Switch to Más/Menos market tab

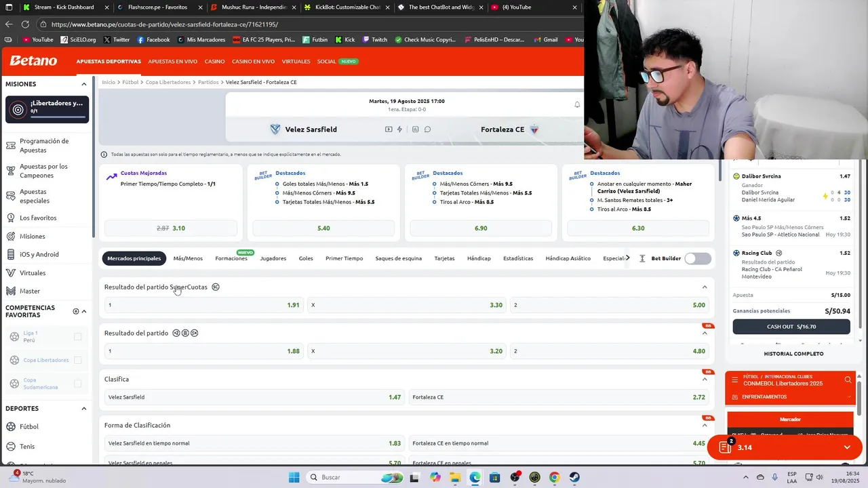pyautogui.click(x=188, y=258)
